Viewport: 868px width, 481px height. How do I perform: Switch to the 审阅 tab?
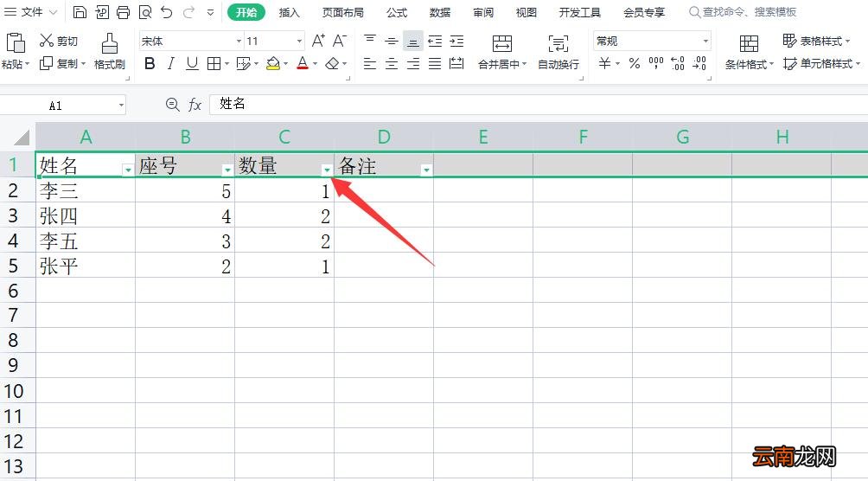(482, 12)
